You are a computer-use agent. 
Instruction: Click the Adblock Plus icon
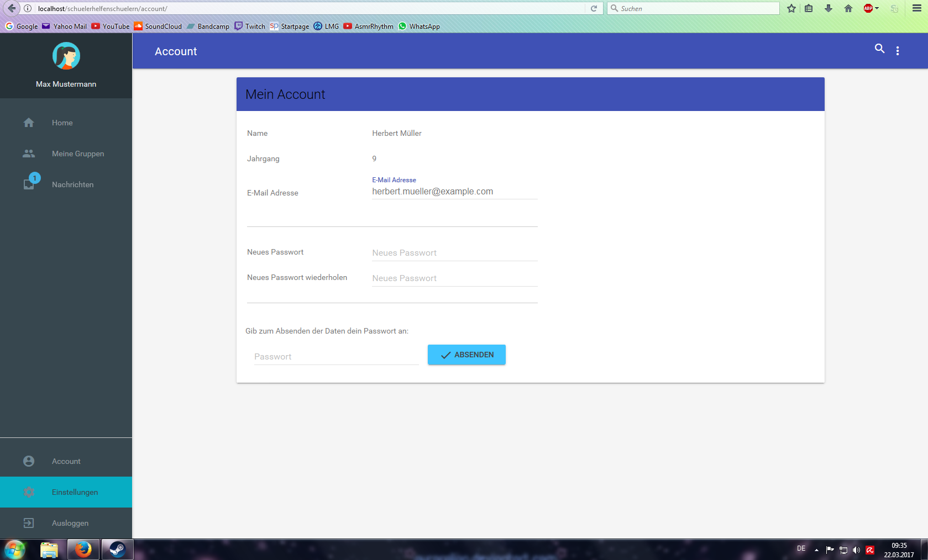pyautogui.click(x=868, y=8)
